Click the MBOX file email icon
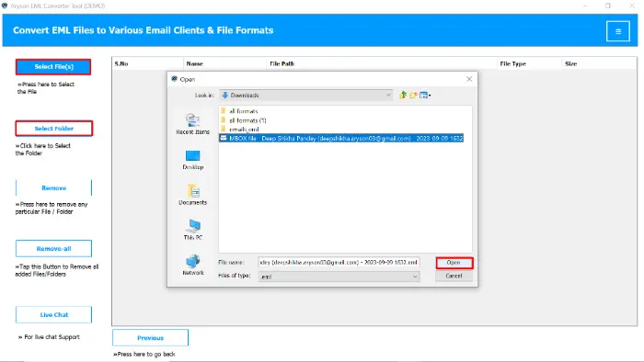This screenshot has height=362, width=644. [x=223, y=138]
